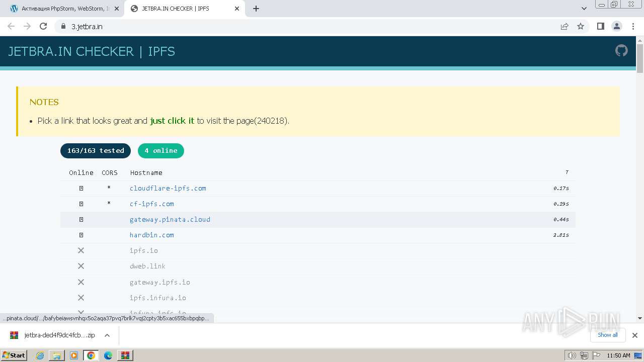
Task: Click the share page icon in address bar
Action: (x=565, y=26)
